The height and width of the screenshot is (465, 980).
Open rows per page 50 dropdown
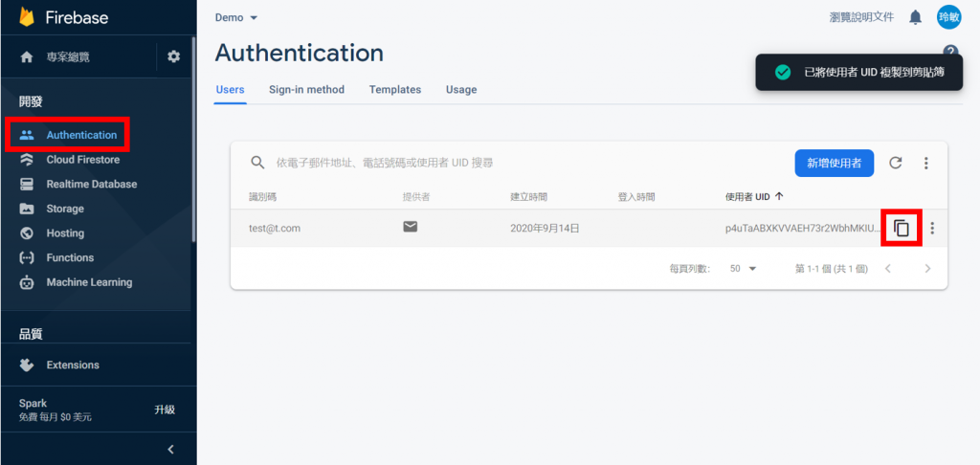coord(743,269)
